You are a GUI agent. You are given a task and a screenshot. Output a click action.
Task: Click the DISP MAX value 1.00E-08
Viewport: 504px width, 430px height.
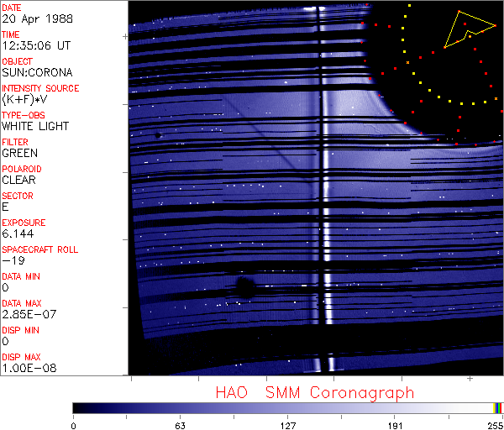click(x=28, y=369)
